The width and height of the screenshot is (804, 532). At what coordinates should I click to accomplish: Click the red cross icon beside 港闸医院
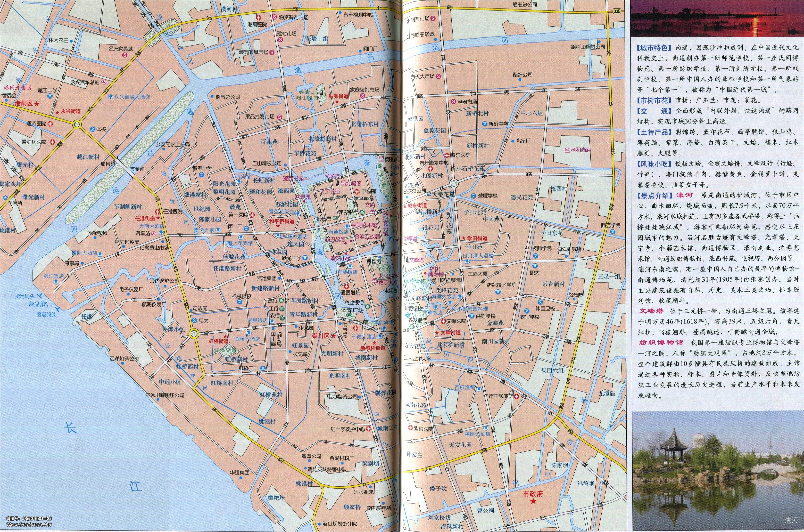point(259,18)
